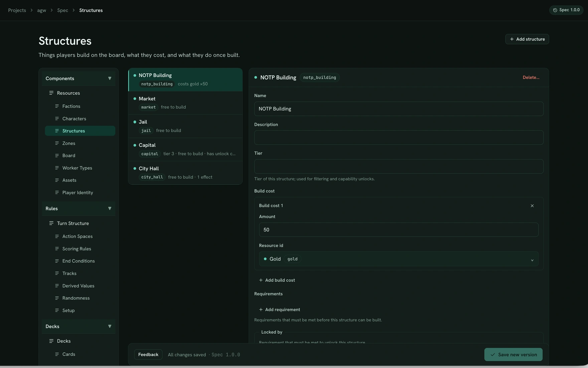Screen dimensions: 588x368
Task: Click the Description input field
Action: coord(399,137)
